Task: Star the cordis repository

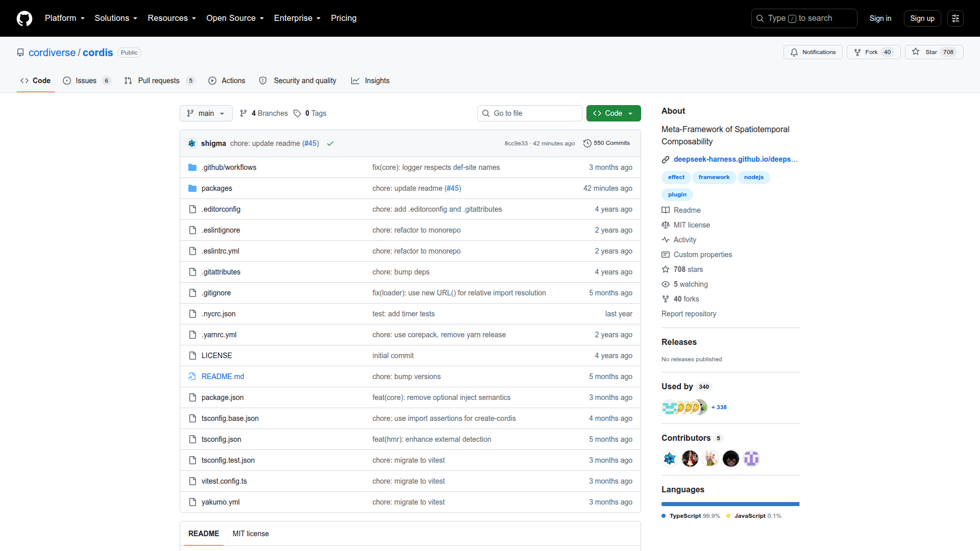Action: tap(934, 52)
